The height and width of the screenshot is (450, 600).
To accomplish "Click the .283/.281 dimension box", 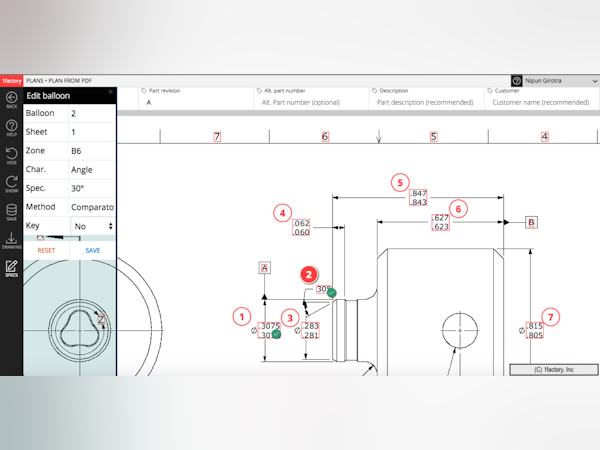I will 310,330.
